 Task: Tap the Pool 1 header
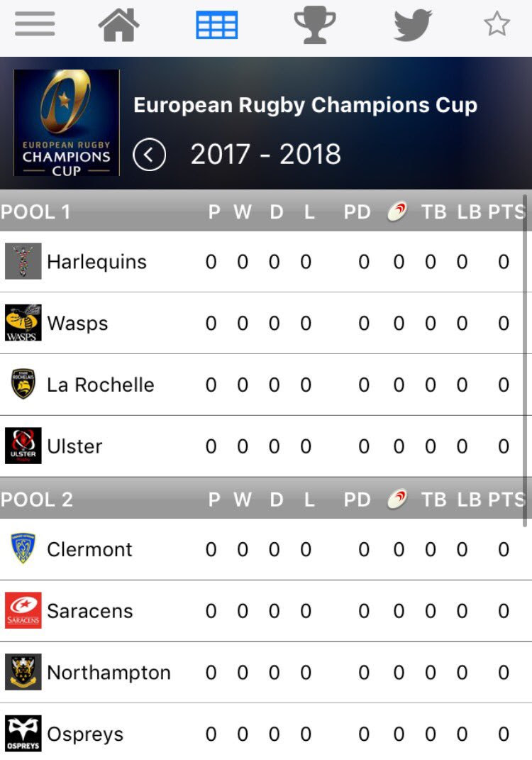36,212
